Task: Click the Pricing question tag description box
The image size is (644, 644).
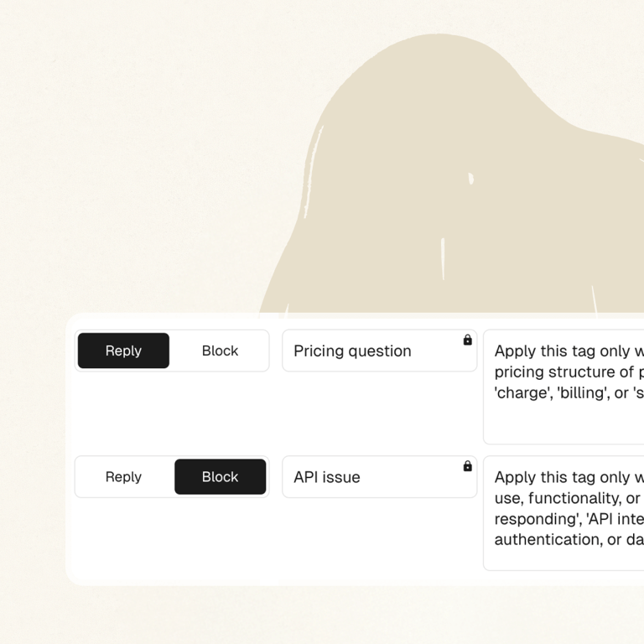Action: 563,387
